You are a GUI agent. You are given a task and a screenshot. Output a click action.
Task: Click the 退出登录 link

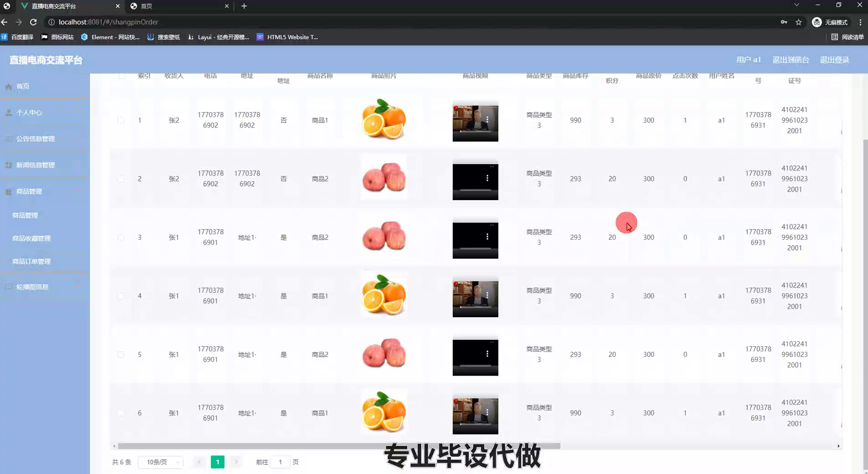coord(835,60)
